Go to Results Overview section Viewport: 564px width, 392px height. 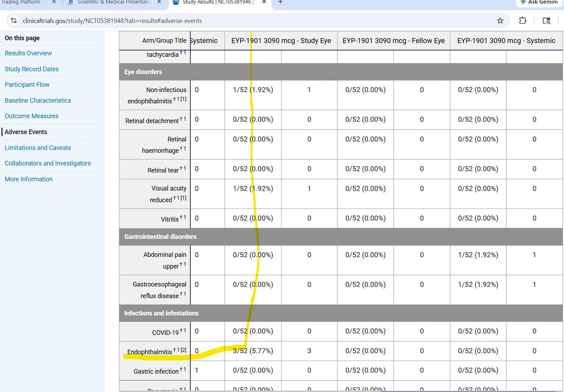[x=28, y=53]
